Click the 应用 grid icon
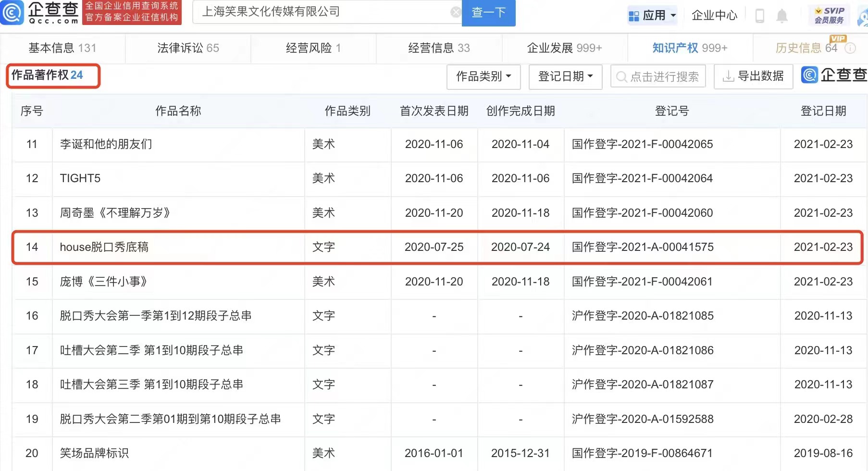 tap(634, 16)
